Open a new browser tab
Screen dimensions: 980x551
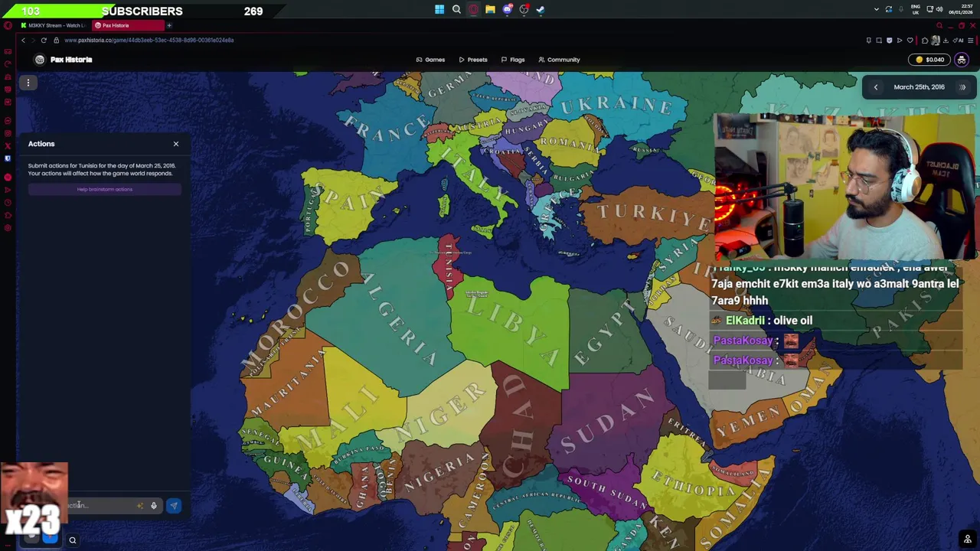[x=169, y=25]
